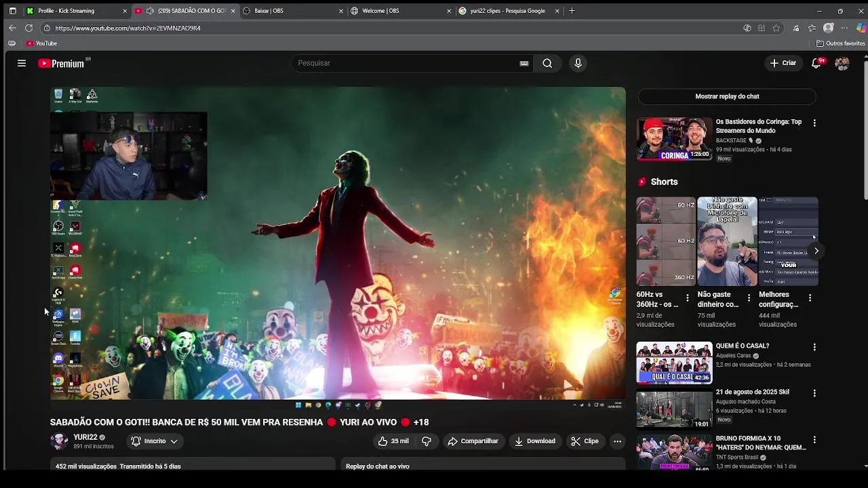868x488 pixels.
Task: Dislike the video
Action: coord(427,441)
